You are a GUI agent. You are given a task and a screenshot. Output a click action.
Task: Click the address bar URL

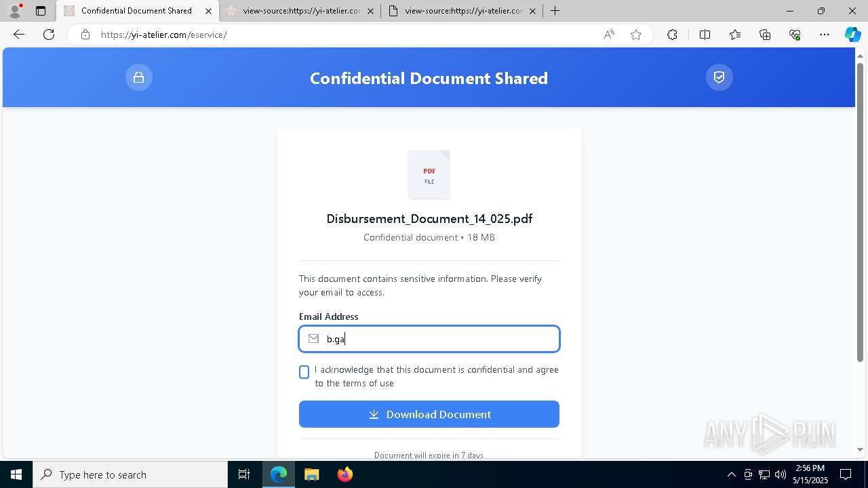[x=164, y=35]
